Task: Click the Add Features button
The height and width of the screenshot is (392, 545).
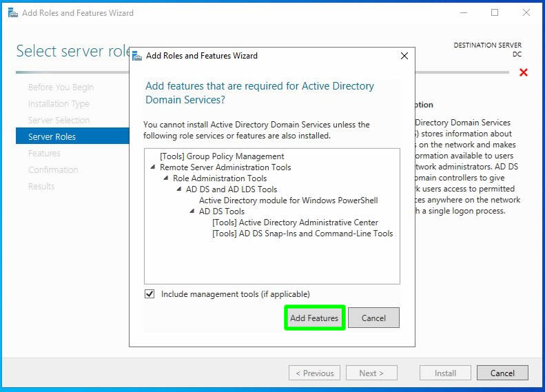Action: (x=314, y=318)
